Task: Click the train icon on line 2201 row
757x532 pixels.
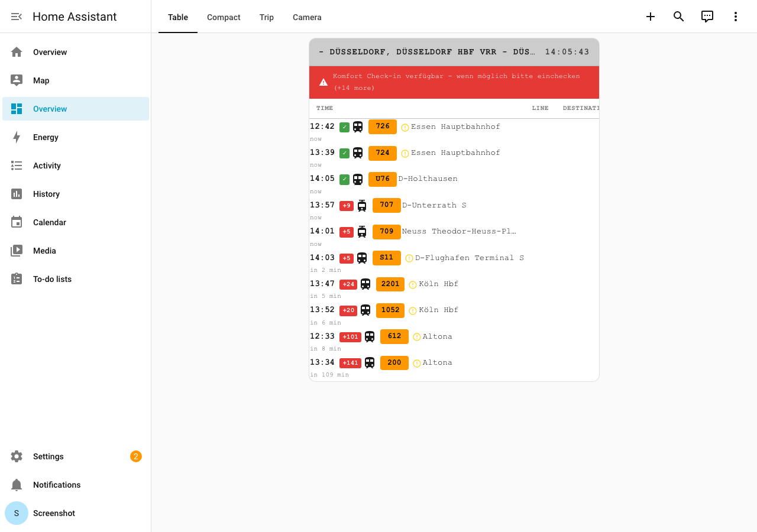Action: [365, 284]
